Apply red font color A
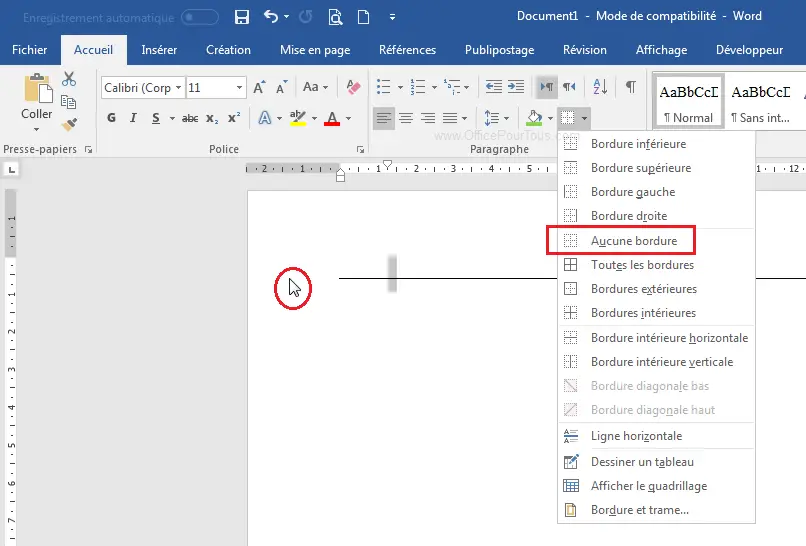 [x=332, y=118]
